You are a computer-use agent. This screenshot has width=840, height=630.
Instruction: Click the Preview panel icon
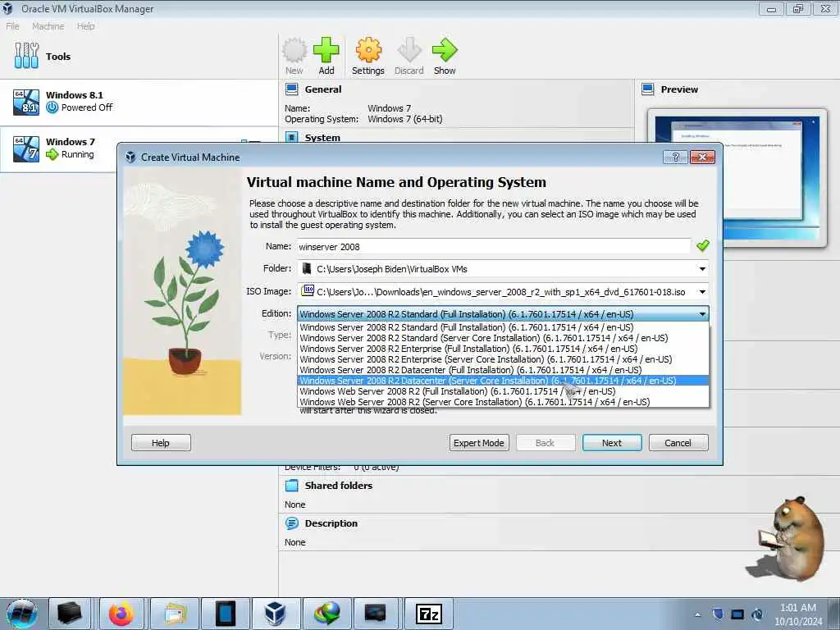tap(648, 89)
